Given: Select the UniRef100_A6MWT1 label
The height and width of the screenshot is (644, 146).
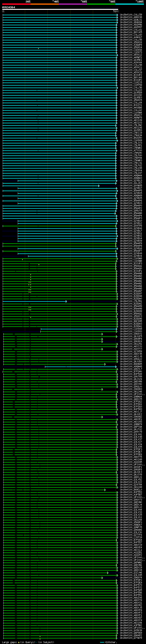Looking at the screenshot, I should tap(131, 58).
